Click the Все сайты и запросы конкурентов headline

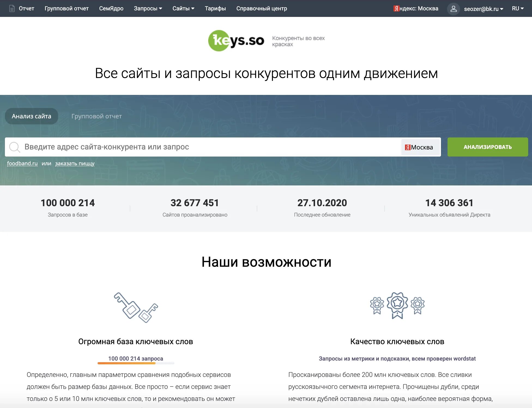point(266,73)
